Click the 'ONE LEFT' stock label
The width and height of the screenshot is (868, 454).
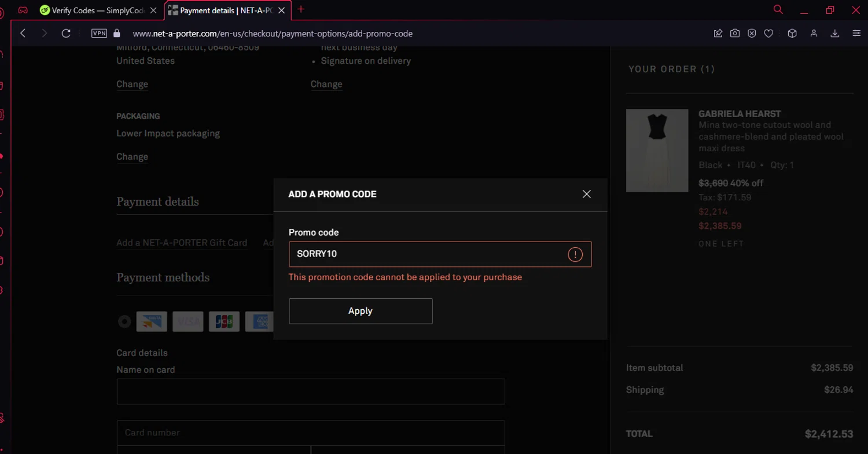tap(721, 244)
